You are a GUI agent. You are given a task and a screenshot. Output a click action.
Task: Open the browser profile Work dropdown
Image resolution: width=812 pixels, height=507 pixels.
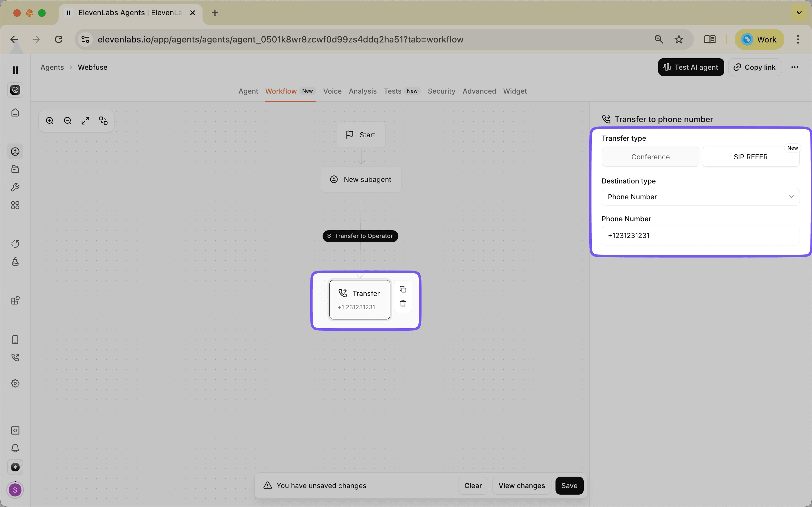(759, 39)
